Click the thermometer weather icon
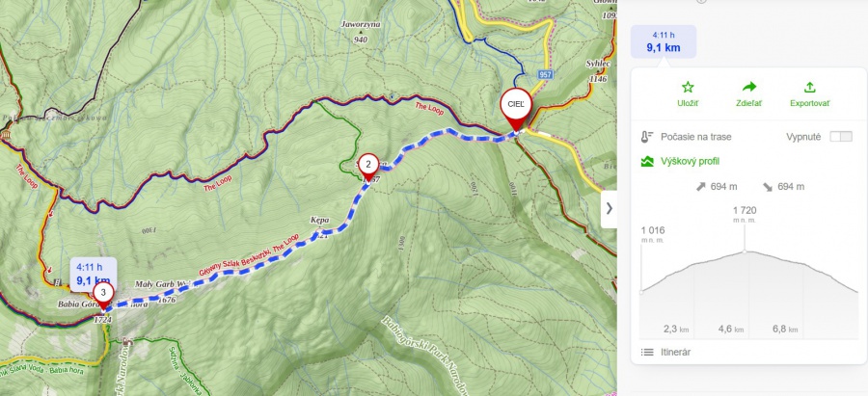Viewport: 868px width, 396px height. click(x=646, y=136)
